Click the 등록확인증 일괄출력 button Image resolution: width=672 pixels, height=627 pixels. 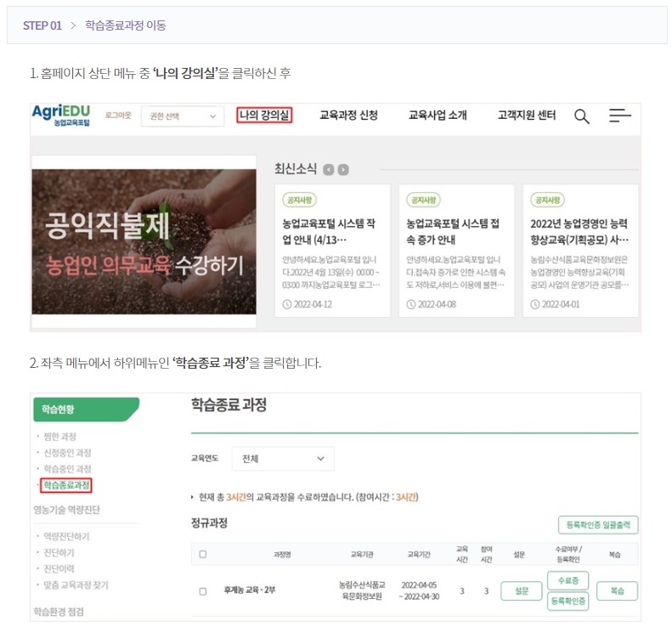[598, 525]
